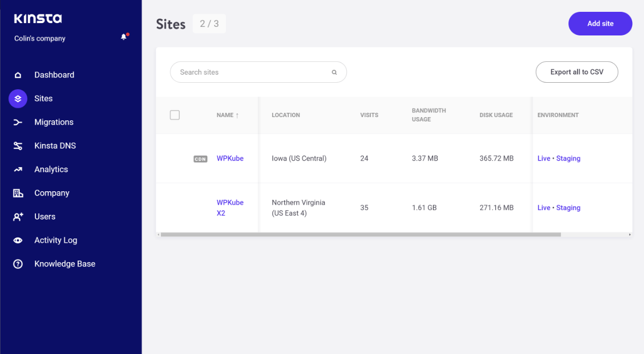644x354 pixels.
Task: Click the Sites layers icon
Action: click(18, 98)
